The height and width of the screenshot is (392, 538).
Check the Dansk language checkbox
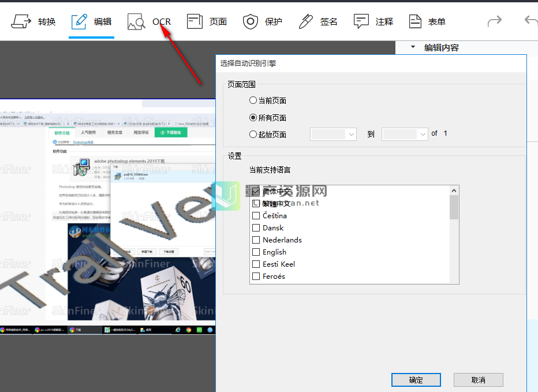pyautogui.click(x=256, y=227)
